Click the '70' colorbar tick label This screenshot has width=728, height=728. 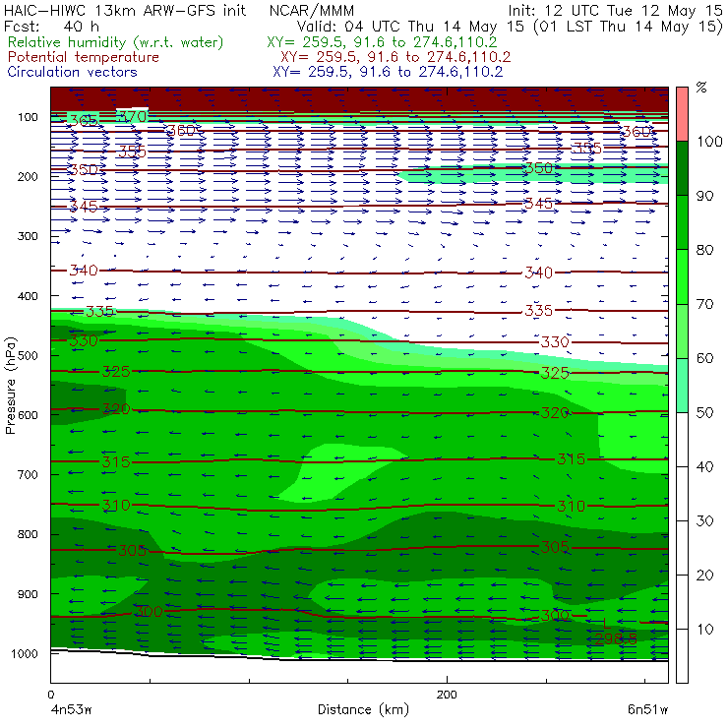tap(704, 304)
